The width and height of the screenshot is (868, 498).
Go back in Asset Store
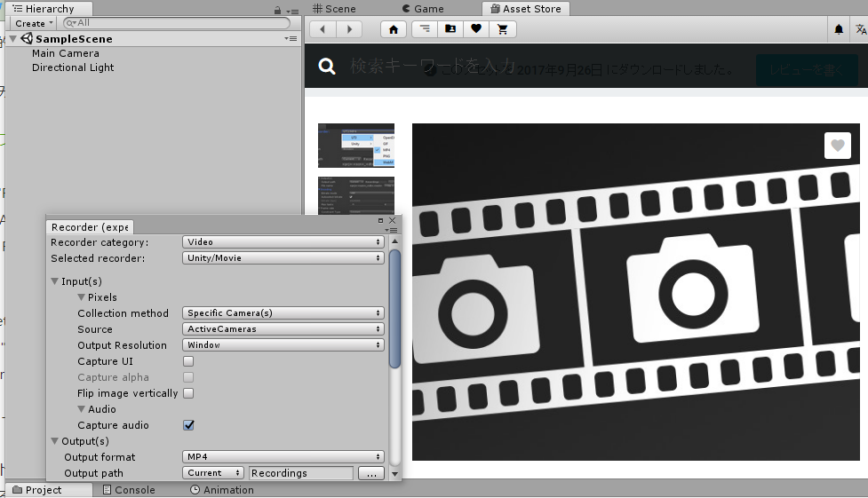pyautogui.click(x=323, y=29)
